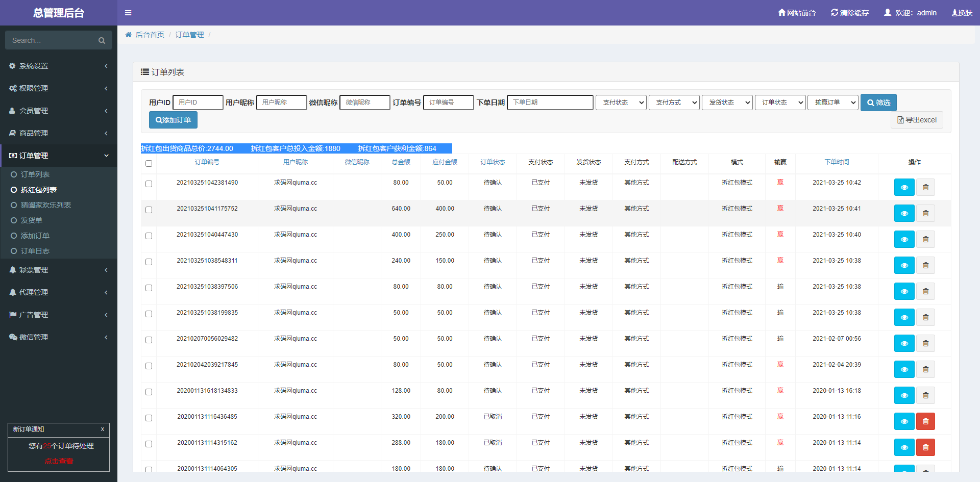Screen dimensions: 980x482
Task: Open the 网站前台 home icon link
Action: coord(781,13)
